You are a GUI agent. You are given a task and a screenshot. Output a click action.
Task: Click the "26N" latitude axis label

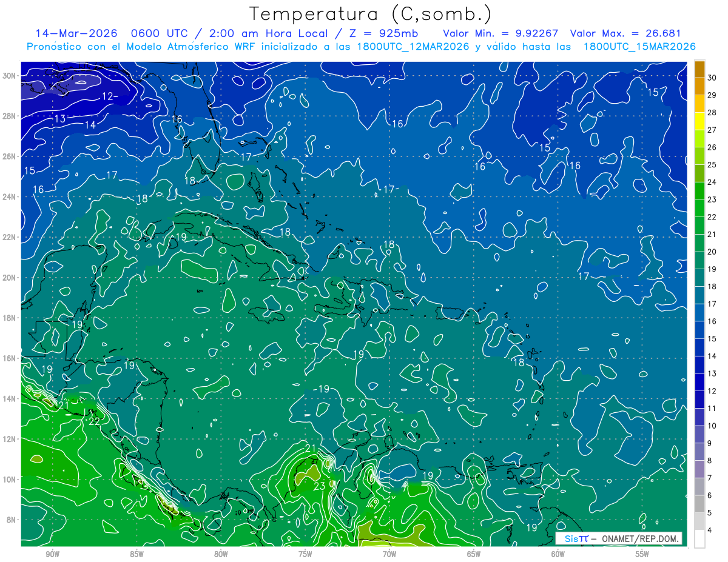pos(10,156)
